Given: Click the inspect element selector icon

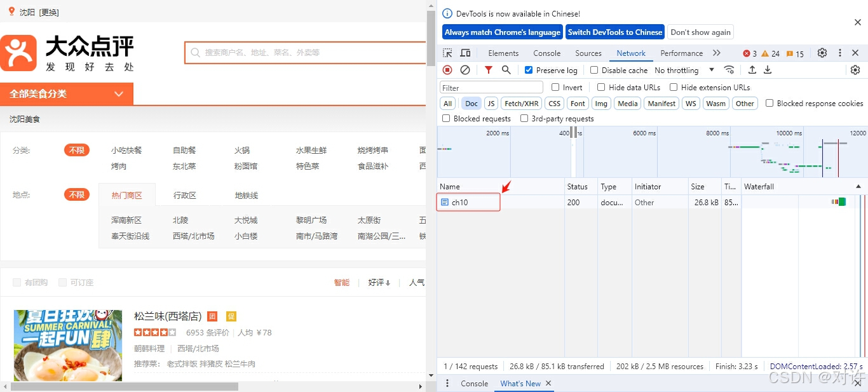Looking at the screenshot, I should pos(448,53).
